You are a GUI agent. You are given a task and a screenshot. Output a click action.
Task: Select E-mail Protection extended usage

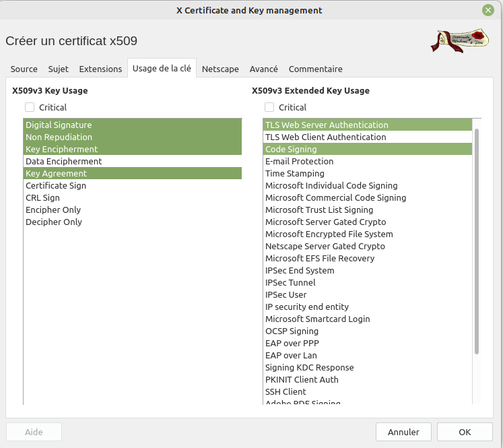coord(299,161)
